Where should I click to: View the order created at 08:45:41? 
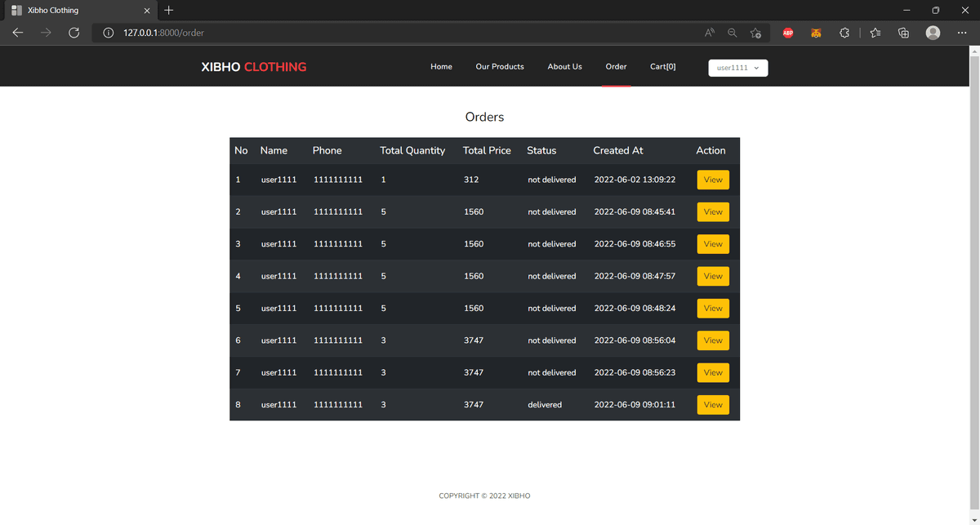(x=713, y=211)
